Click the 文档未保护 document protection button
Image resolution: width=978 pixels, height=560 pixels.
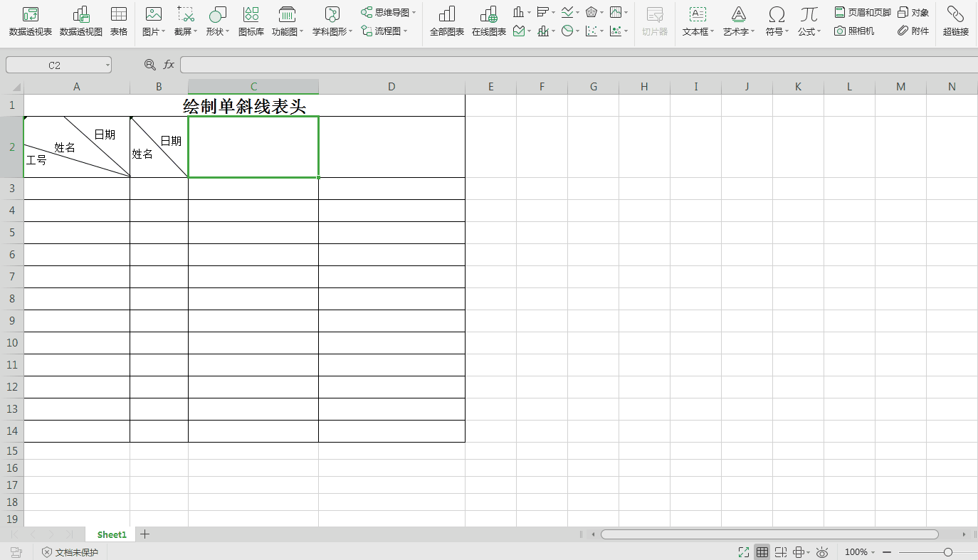pyautogui.click(x=70, y=552)
